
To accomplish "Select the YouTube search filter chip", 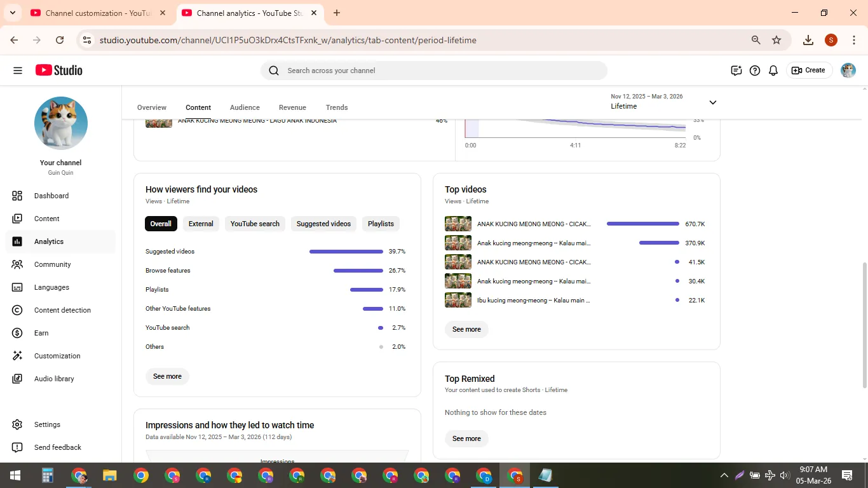I will pyautogui.click(x=255, y=224).
